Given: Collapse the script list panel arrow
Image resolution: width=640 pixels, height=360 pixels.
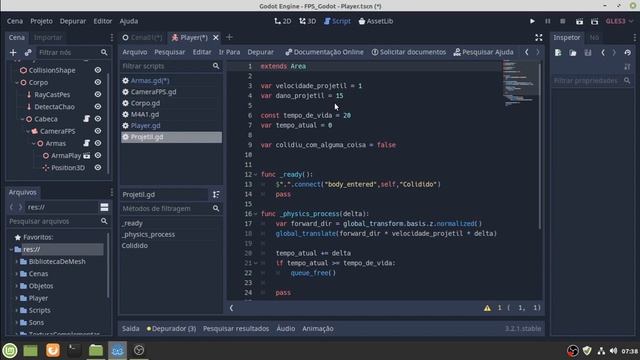Looking at the screenshot, I should (231, 308).
